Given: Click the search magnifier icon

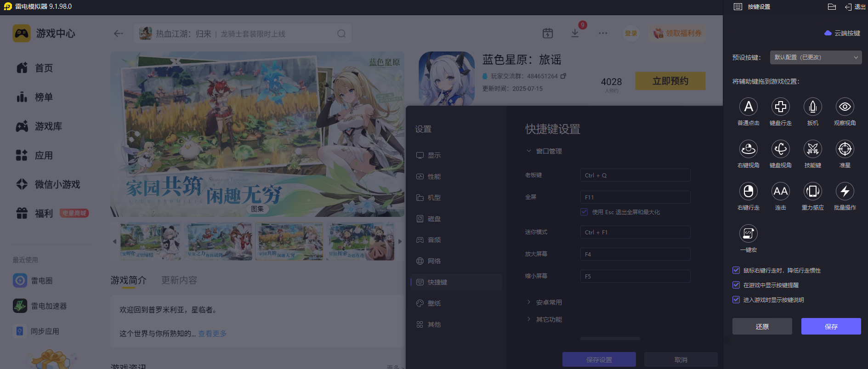Looking at the screenshot, I should click(x=341, y=34).
